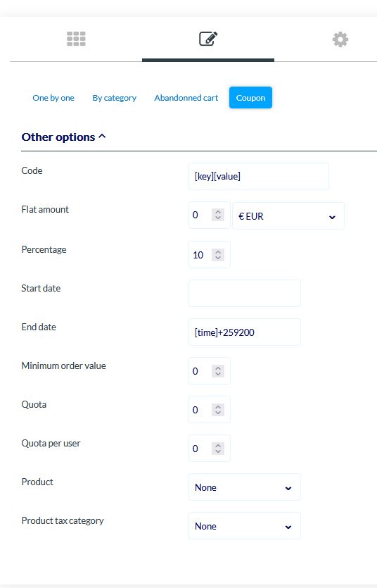Click the End date field
This screenshot has height=588, width=377.
point(245,332)
